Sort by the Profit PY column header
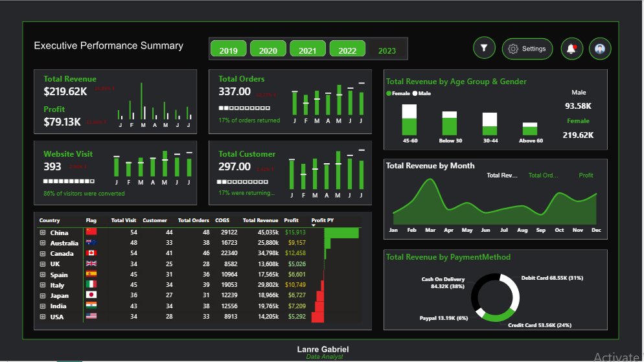 [x=323, y=220]
